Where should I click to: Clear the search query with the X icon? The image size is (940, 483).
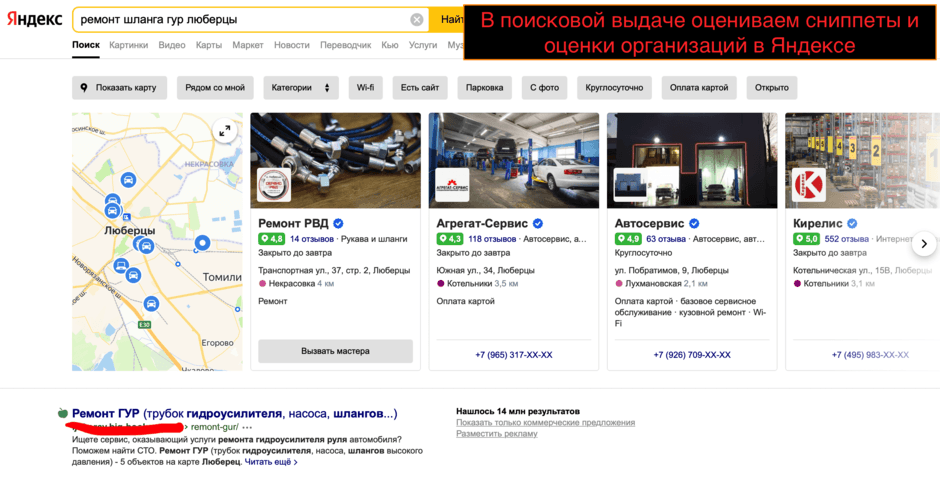[x=417, y=20]
